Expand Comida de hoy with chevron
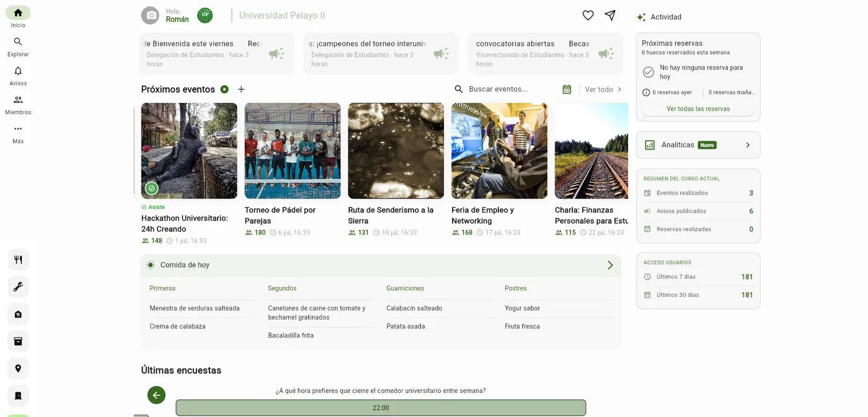This screenshot has width=868, height=417. click(x=610, y=265)
